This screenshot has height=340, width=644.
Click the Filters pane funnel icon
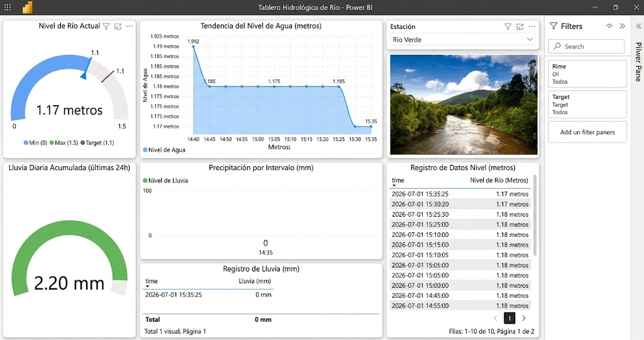[553, 26]
